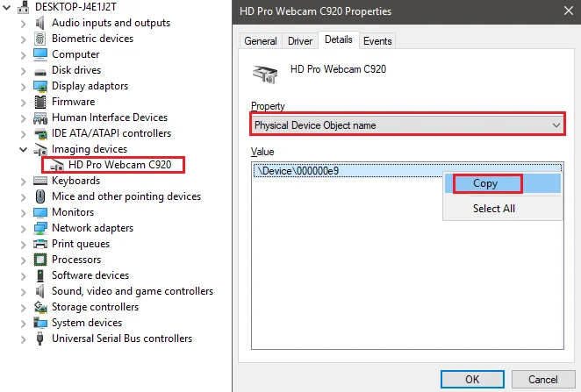Click the Computer monitor icon
581x392 pixels.
point(40,54)
